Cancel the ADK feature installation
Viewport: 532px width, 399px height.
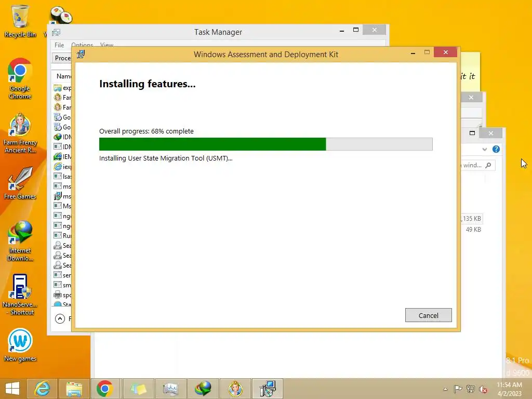tap(428, 315)
